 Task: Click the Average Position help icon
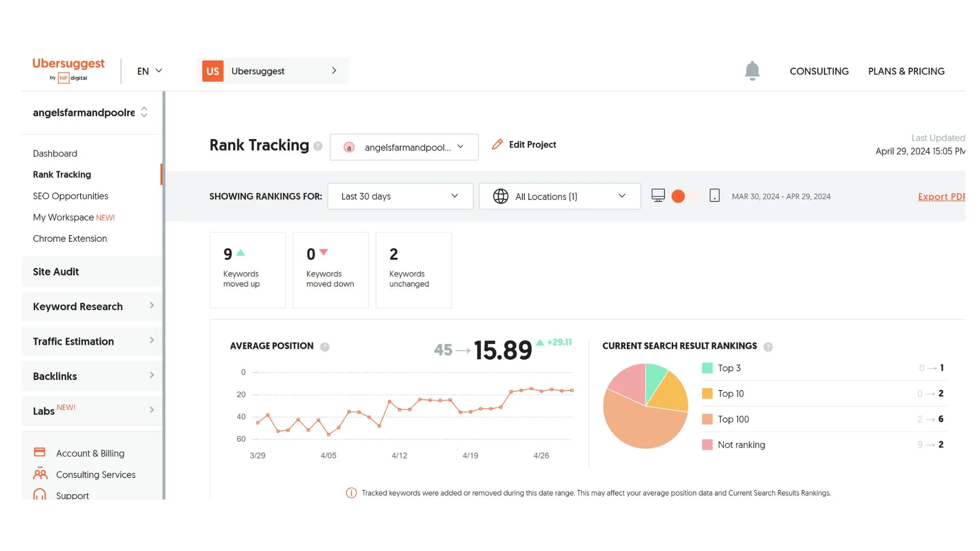pyautogui.click(x=325, y=347)
